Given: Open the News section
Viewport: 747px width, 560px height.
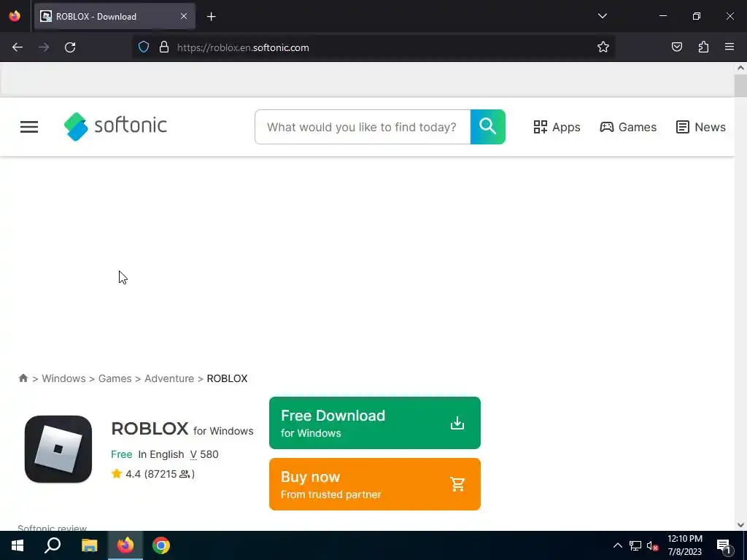Looking at the screenshot, I should coord(701,127).
